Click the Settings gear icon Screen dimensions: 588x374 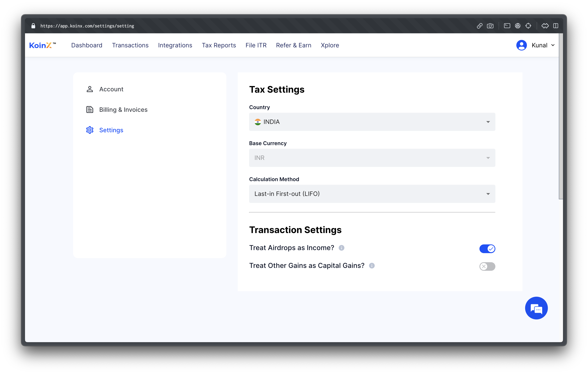pyautogui.click(x=90, y=130)
